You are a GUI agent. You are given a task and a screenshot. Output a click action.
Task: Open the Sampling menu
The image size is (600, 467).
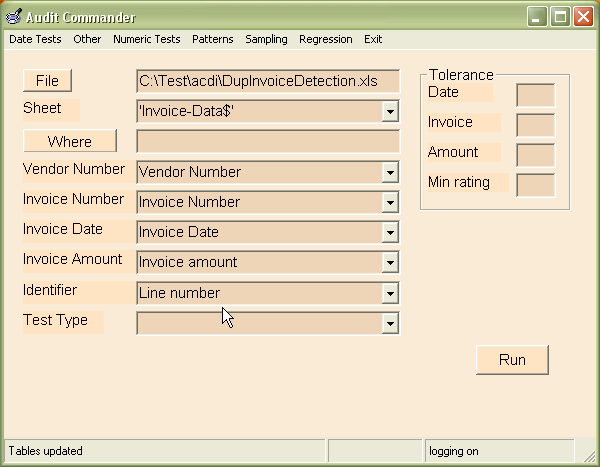[266, 39]
